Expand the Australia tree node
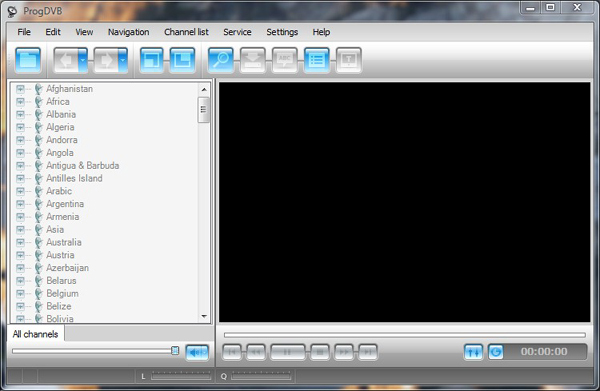This screenshot has width=600, height=391. tap(20, 243)
